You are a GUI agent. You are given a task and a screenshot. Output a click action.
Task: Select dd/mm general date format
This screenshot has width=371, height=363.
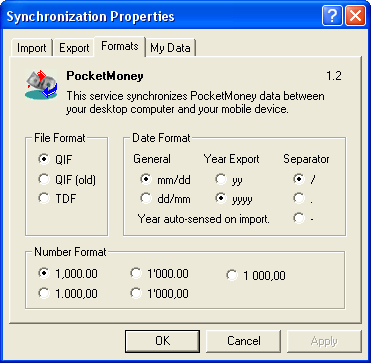coord(165,199)
